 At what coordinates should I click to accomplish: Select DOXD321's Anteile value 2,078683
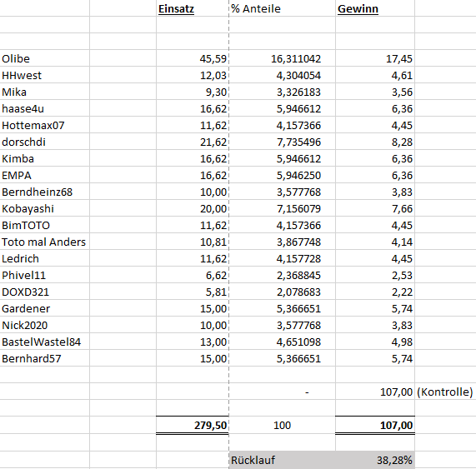tap(282, 292)
